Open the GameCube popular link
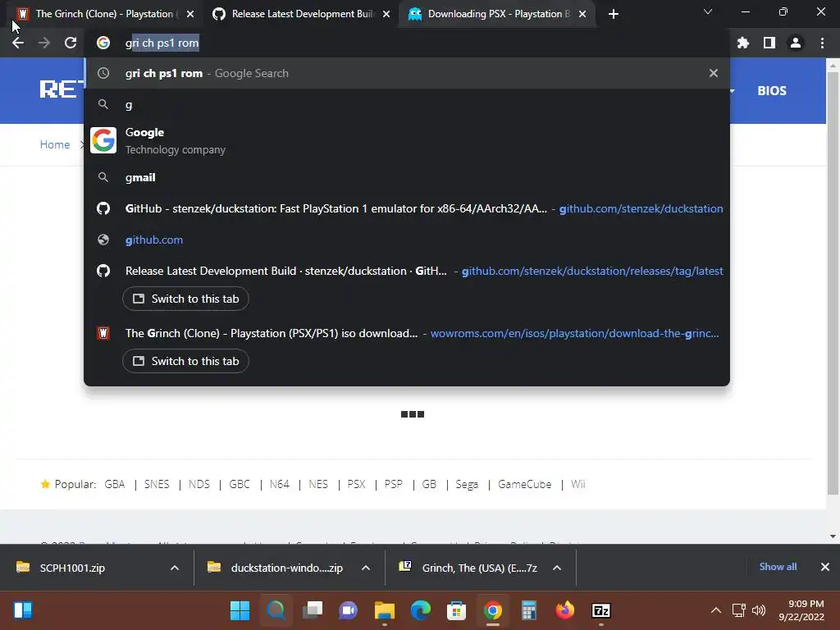Screen dimensions: 840x630 click(x=524, y=484)
